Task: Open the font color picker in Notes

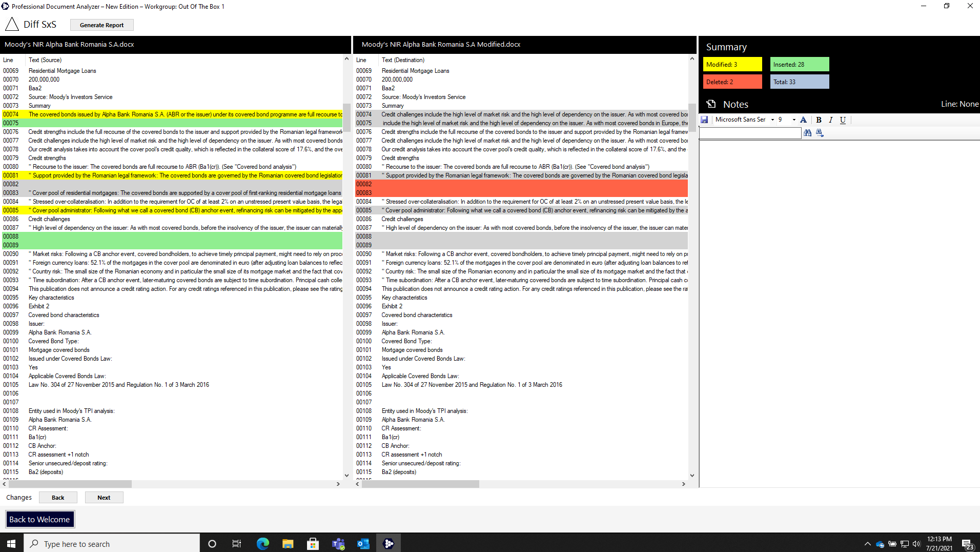Action: point(803,120)
